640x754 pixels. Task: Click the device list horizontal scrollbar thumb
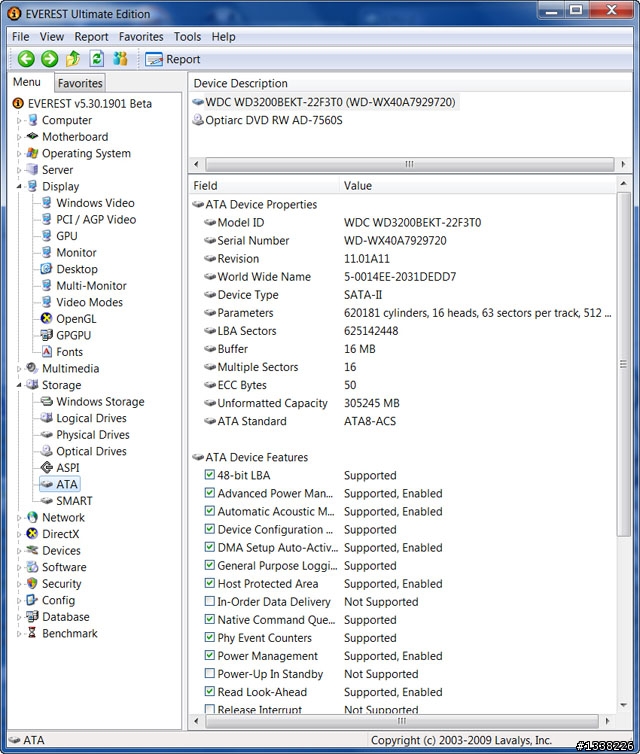click(x=410, y=164)
